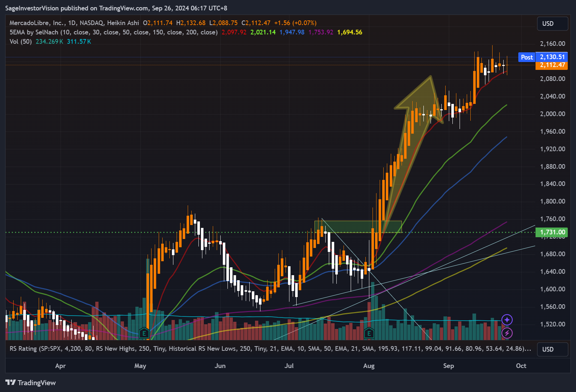Screen dimensions: 576x392
Task: Click the Aug label on time axis
Action: [369, 366]
